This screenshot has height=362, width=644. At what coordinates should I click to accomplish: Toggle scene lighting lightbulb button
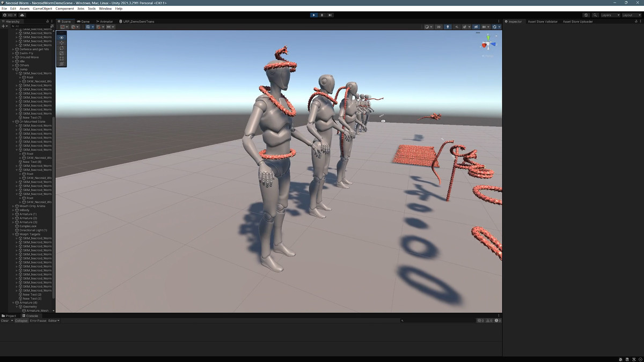point(448,27)
